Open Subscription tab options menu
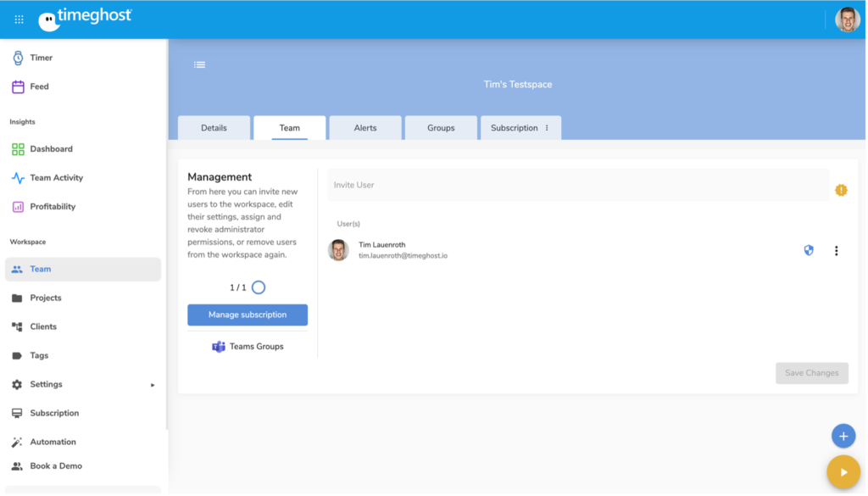Screen dimensions: 868x496 tap(547, 128)
